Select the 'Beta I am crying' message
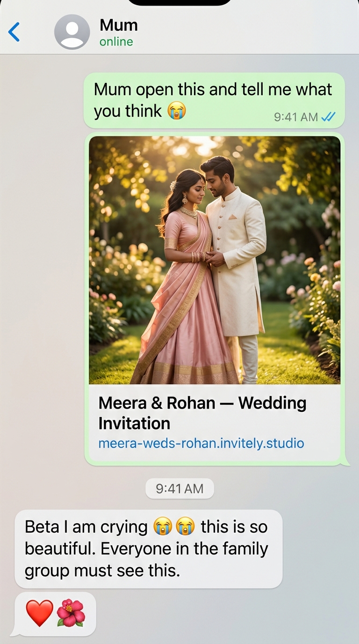The height and width of the screenshot is (644, 359). (x=149, y=549)
